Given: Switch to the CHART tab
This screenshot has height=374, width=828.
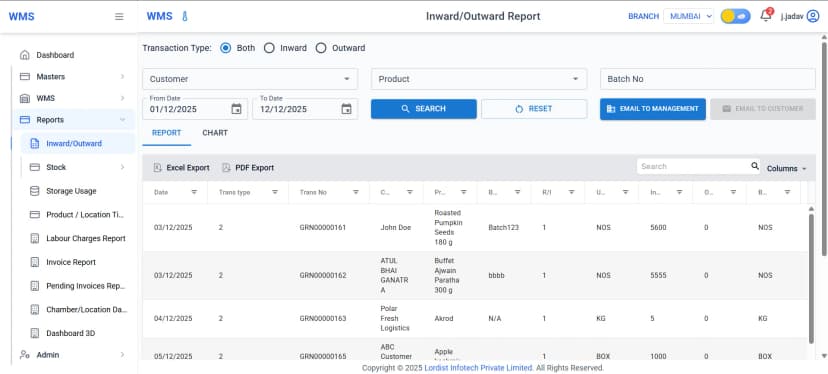Looking at the screenshot, I should (215, 133).
